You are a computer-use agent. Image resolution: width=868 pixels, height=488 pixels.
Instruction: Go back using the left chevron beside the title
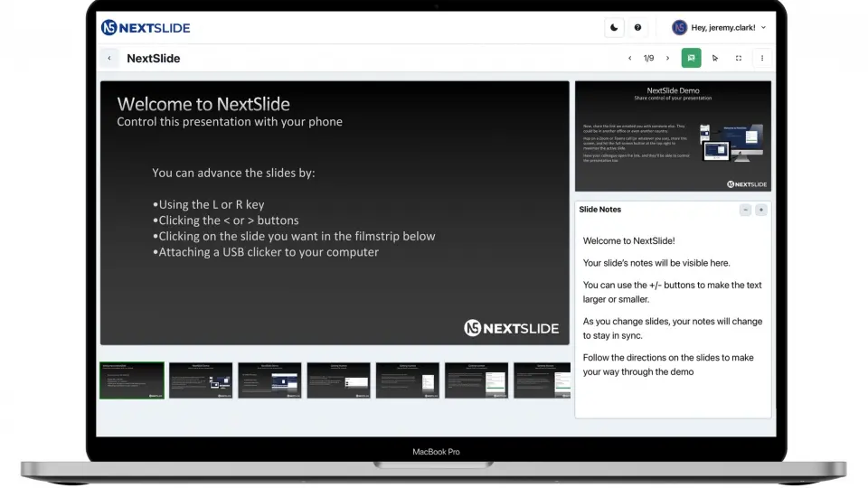pyautogui.click(x=109, y=58)
